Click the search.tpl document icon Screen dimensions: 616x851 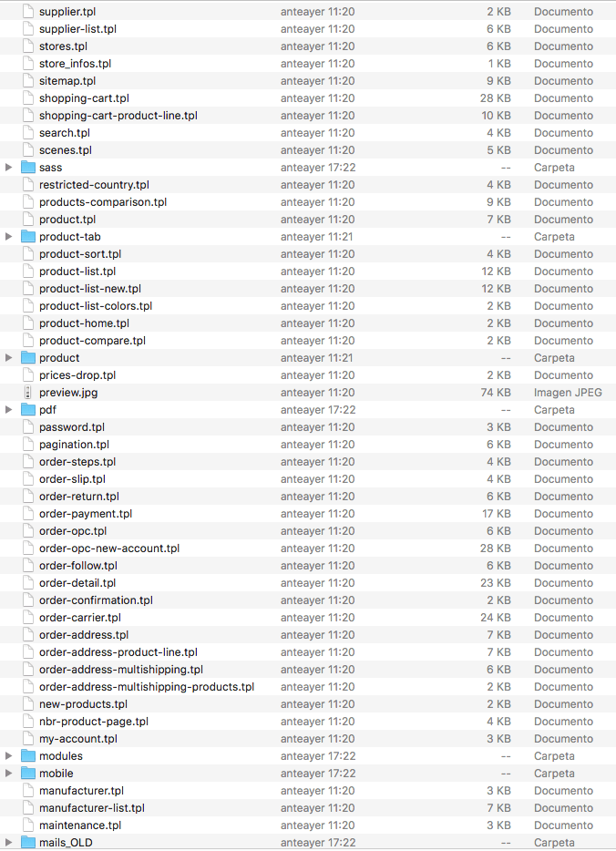tap(28, 133)
